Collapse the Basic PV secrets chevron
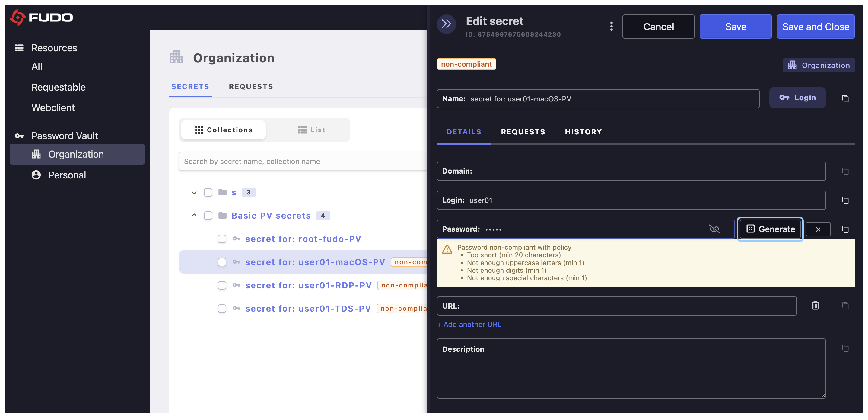 pos(194,216)
